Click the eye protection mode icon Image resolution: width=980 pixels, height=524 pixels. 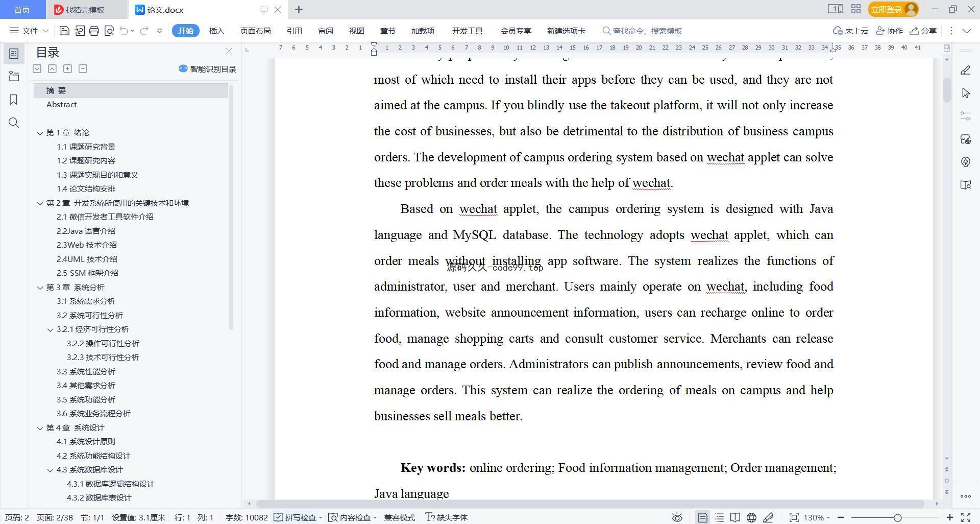677,517
